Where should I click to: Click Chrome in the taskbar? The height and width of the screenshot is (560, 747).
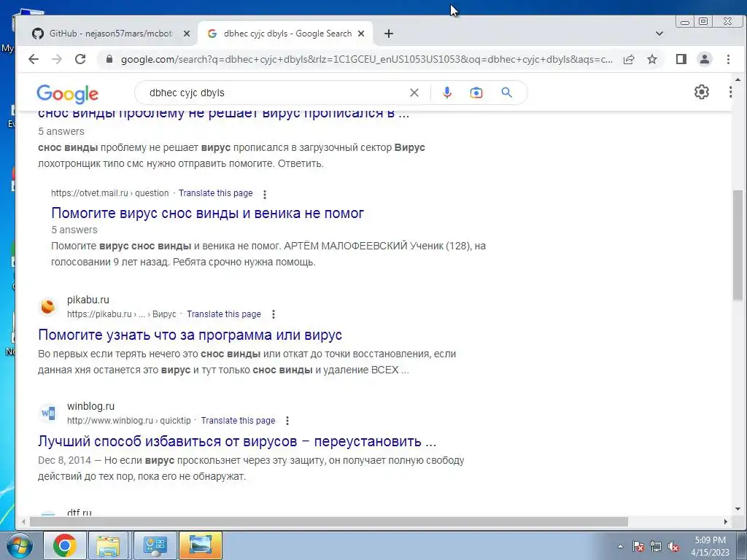tap(64, 545)
